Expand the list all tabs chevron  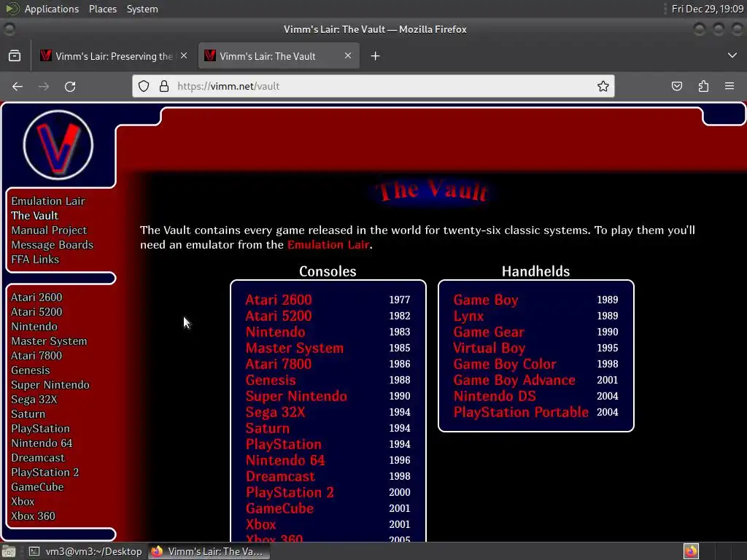(732, 55)
